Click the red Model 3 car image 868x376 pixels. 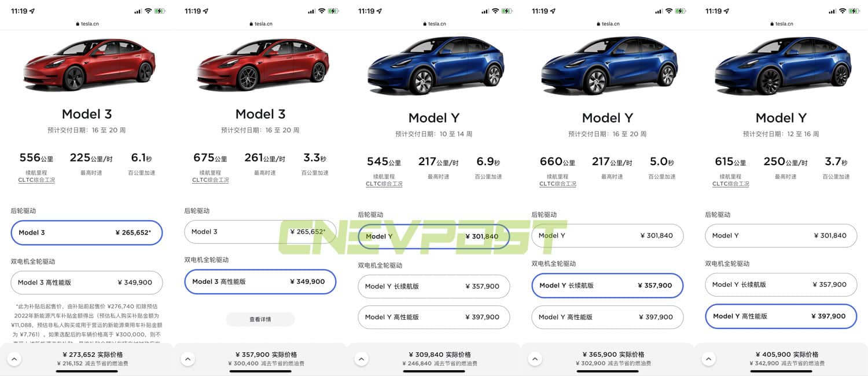tap(87, 64)
